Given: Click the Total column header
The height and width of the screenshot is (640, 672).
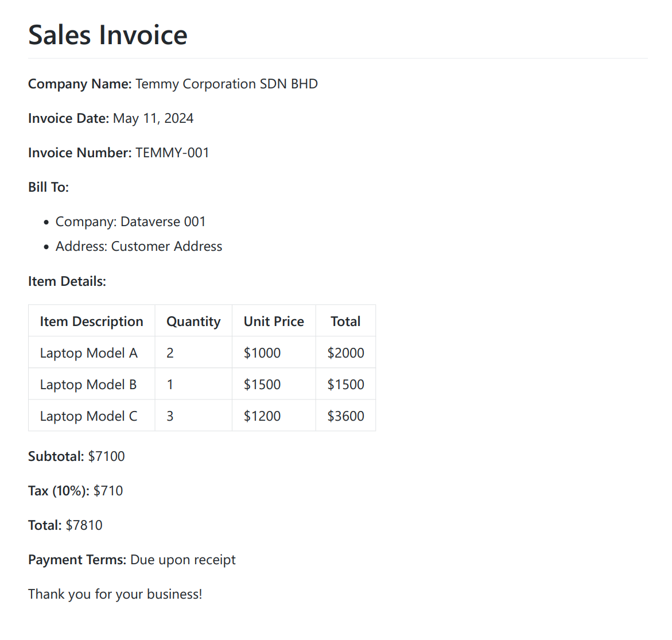Looking at the screenshot, I should 345,321.
